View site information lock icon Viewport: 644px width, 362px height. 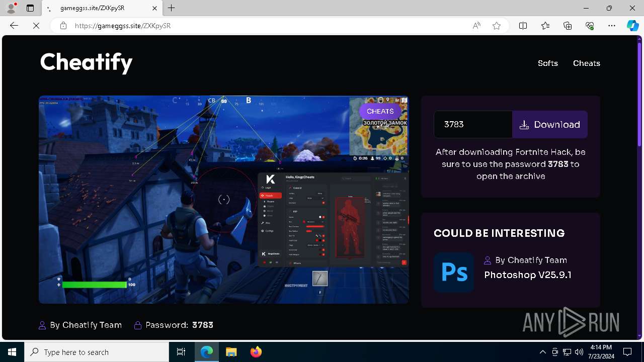(x=63, y=26)
